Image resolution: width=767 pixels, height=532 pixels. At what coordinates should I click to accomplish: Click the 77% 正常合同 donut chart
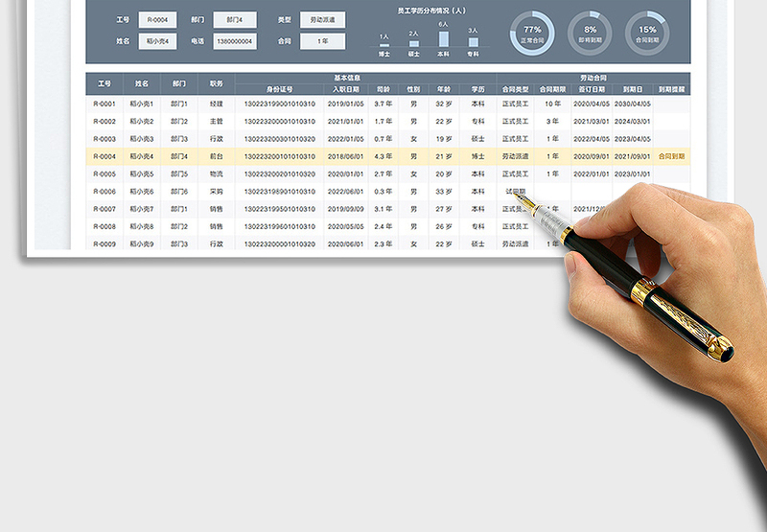click(x=532, y=33)
